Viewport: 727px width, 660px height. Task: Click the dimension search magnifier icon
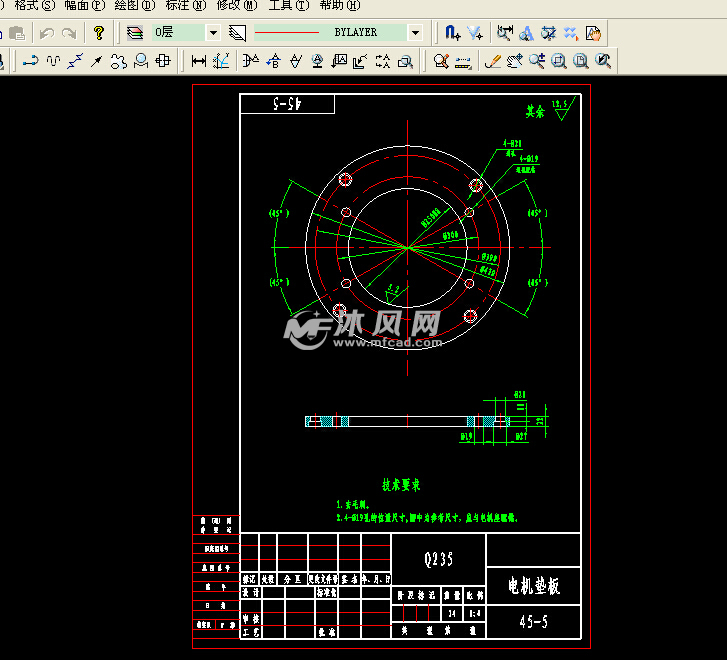504,33
